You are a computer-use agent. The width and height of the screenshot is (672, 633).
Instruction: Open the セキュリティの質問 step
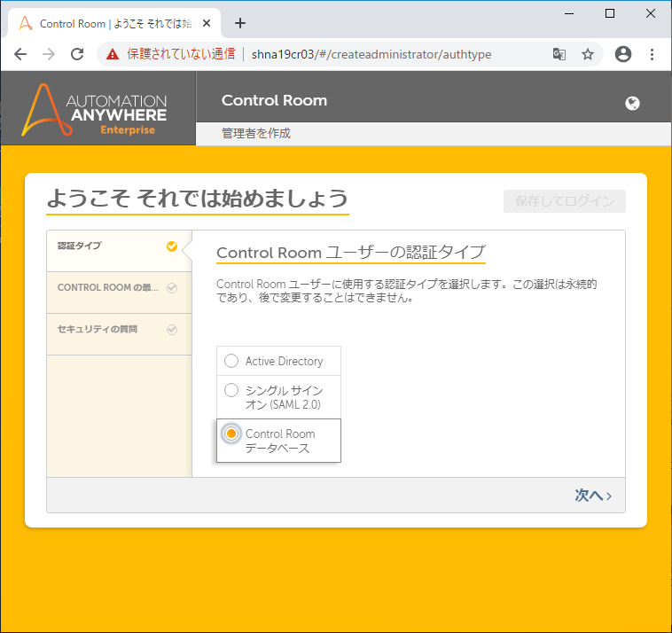(119, 334)
